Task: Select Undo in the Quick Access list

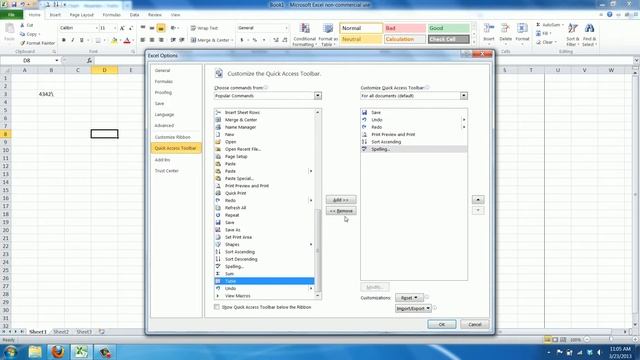Action: [x=414, y=120]
